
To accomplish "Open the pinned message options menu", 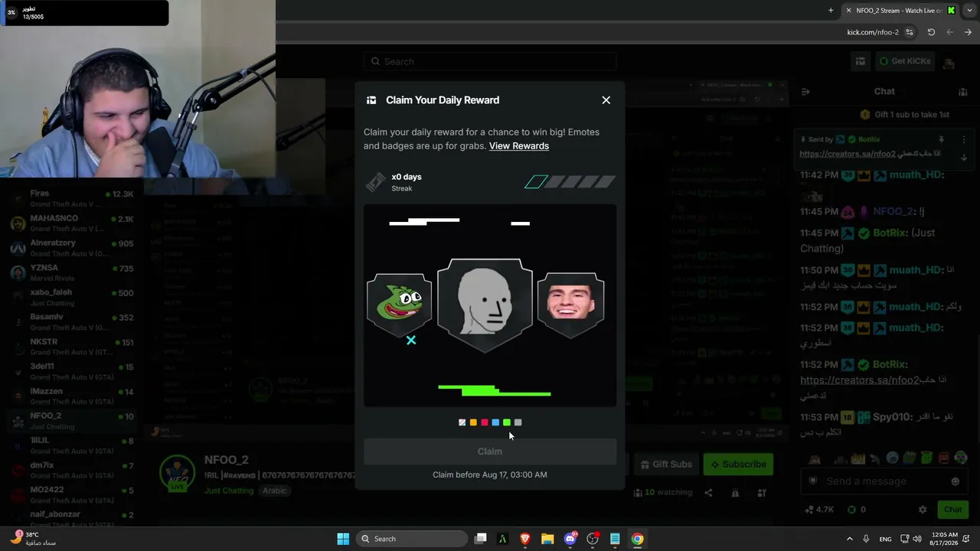I will [964, 139].
